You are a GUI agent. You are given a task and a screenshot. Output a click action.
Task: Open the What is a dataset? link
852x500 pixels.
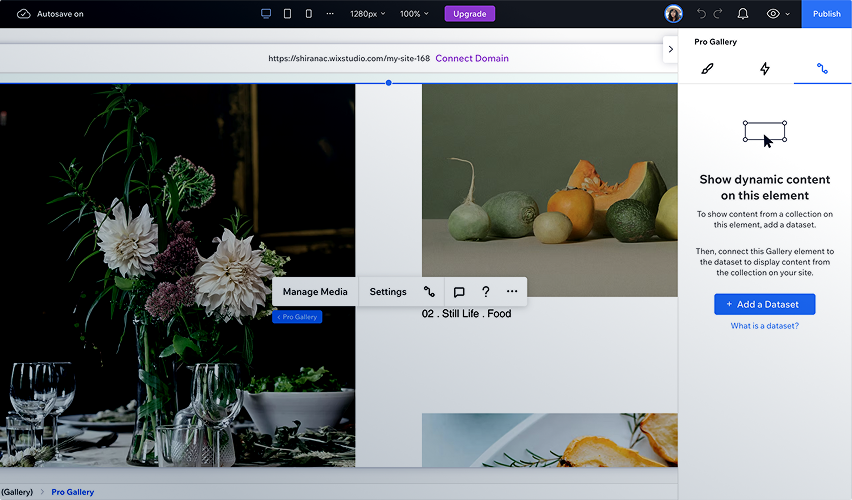765,326
